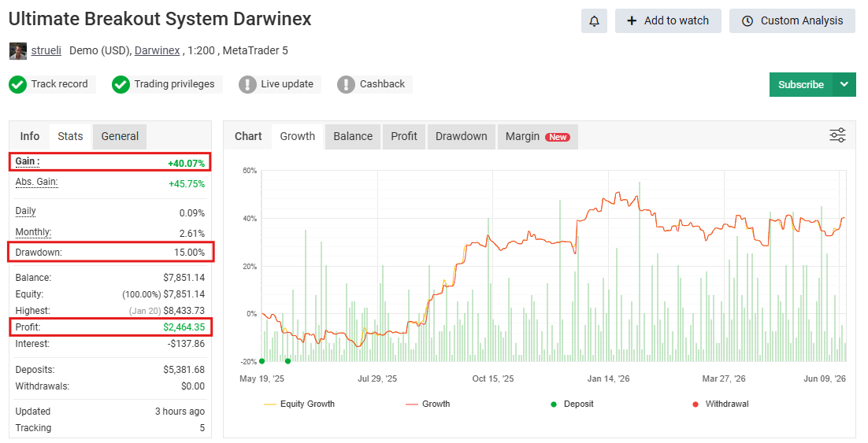Click the clock icon in Custom Analysis

click(747, 21)
